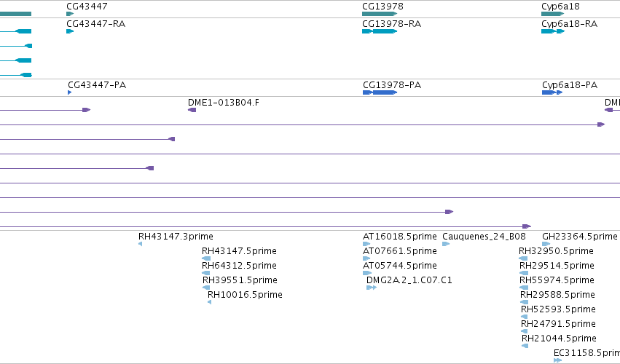Click the CG13978-RA transcript glyph
620x364 pixels.
pyautogui.click(x=380, y=31)
